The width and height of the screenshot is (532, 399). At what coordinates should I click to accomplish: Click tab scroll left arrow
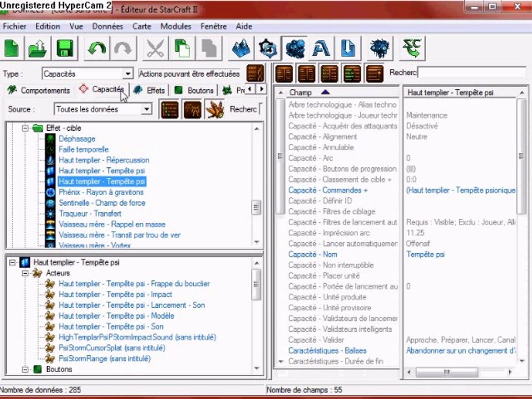[x=250, y=89]
